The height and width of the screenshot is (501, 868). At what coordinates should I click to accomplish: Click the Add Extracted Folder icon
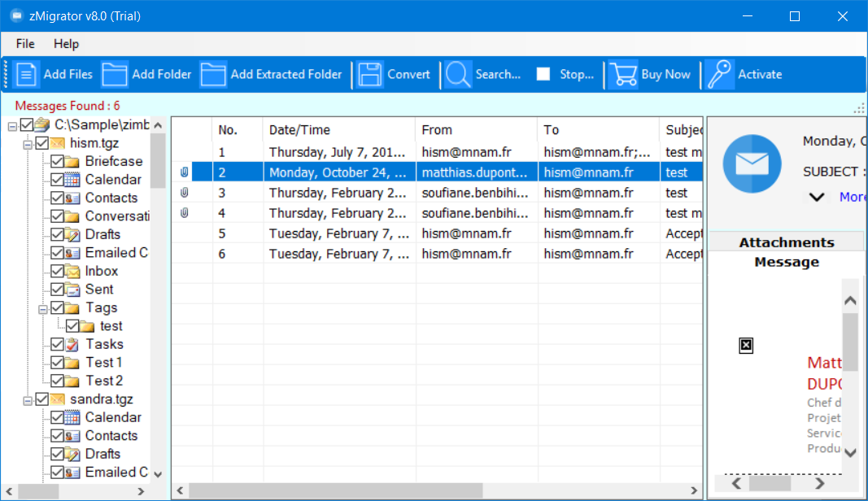(213, 74)
